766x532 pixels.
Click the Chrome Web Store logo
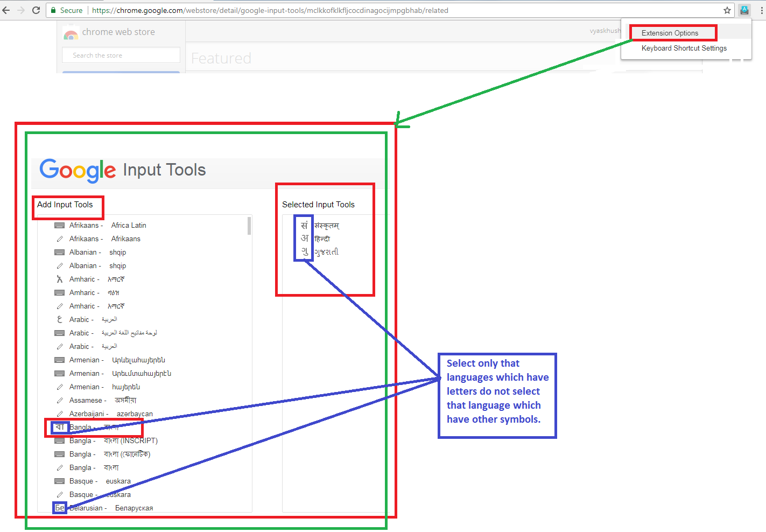coord(71,33)
